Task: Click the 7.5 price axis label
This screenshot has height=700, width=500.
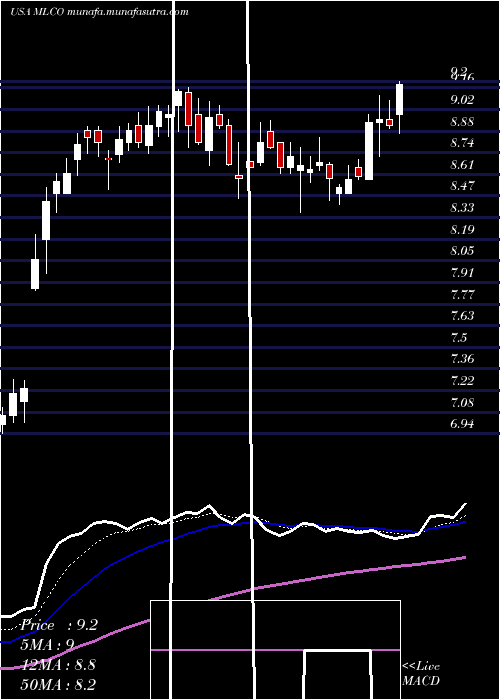Action: pos(459,338)
